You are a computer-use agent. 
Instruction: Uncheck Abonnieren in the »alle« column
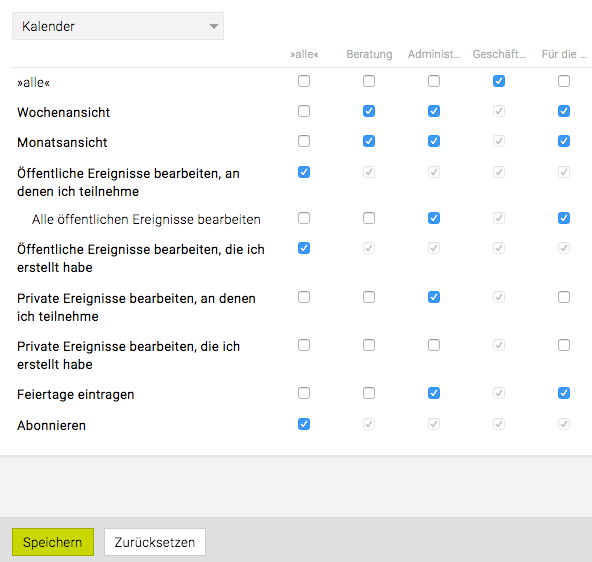click(x=304, y=424)
